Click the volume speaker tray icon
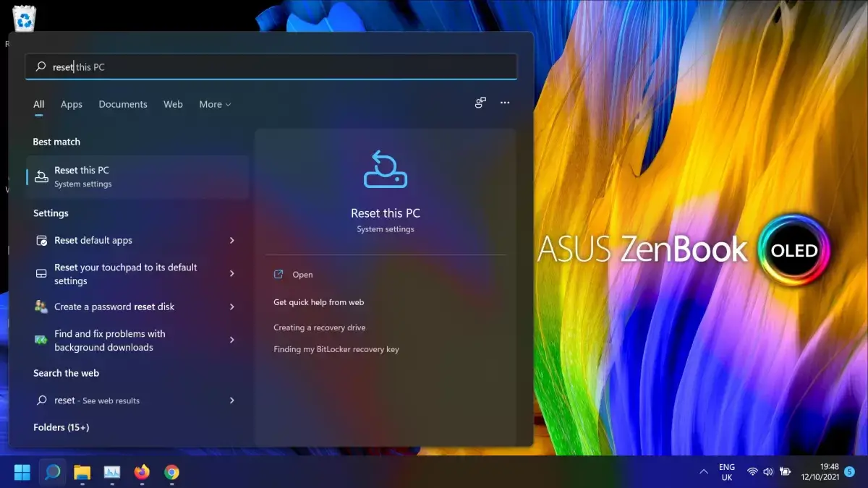This screenshot has height=488, width=868. [x=767, y=472]
